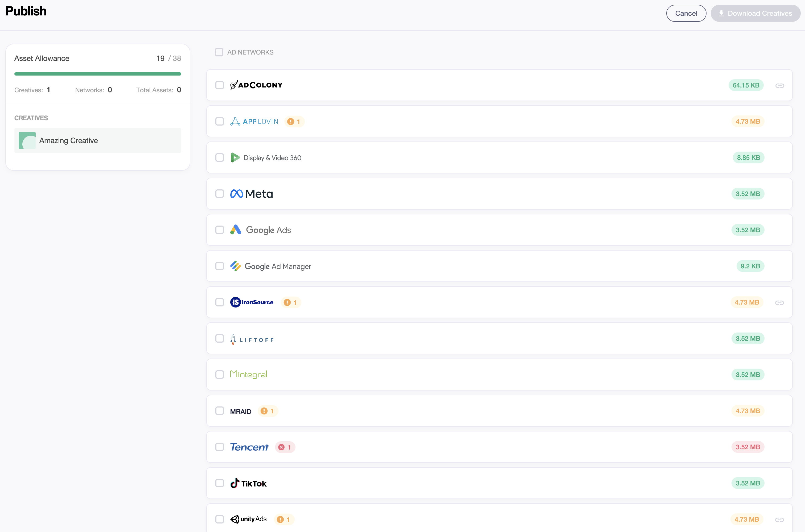
Task: Select the ironSource checkbox
Action: (220, 302)
